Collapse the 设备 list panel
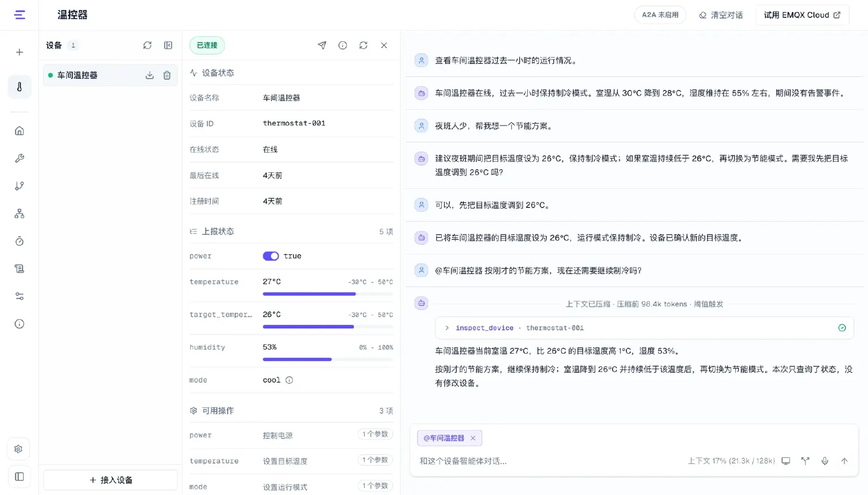868x495 pixels. point(168,45)
